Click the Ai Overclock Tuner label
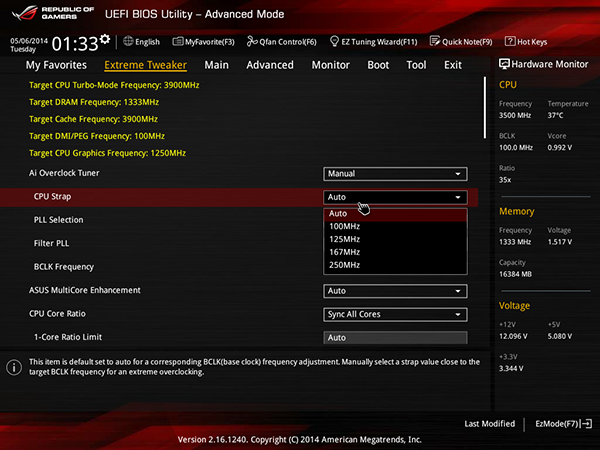Viewport: 600px width, 450px height. point(64,173)
